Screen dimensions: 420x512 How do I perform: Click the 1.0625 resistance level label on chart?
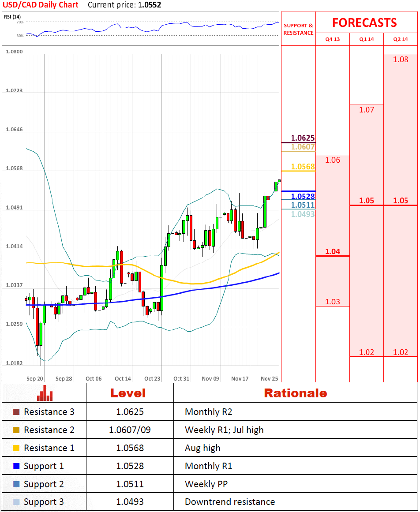(x=303, y=138)
